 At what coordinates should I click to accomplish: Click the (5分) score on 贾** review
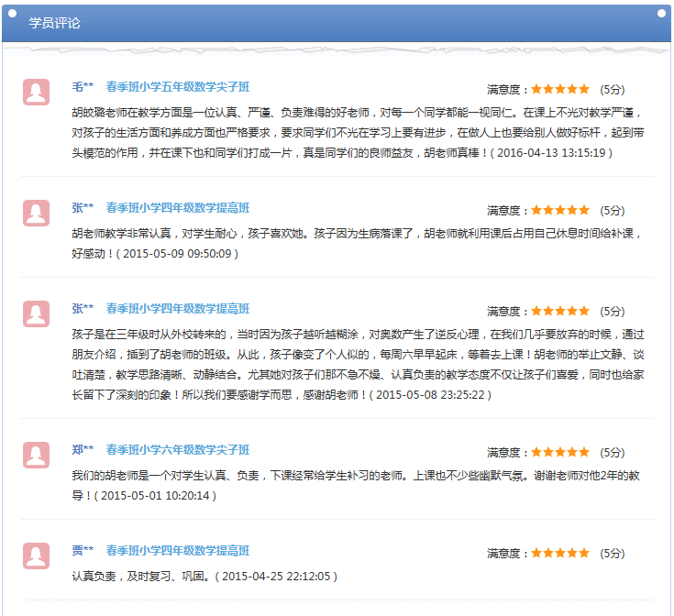pyautogui.click(x=613, y=554)
